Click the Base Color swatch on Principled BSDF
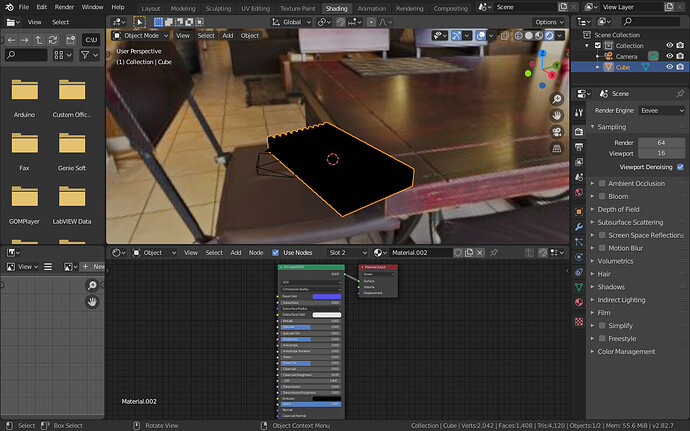Viewport: 690px width, 431px height. click(327, 296)
